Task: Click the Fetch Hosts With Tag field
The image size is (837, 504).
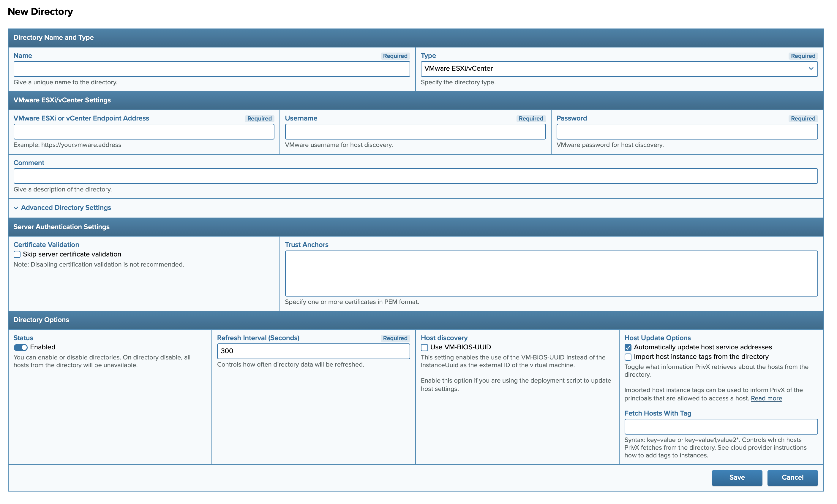Action: point(721,427)
